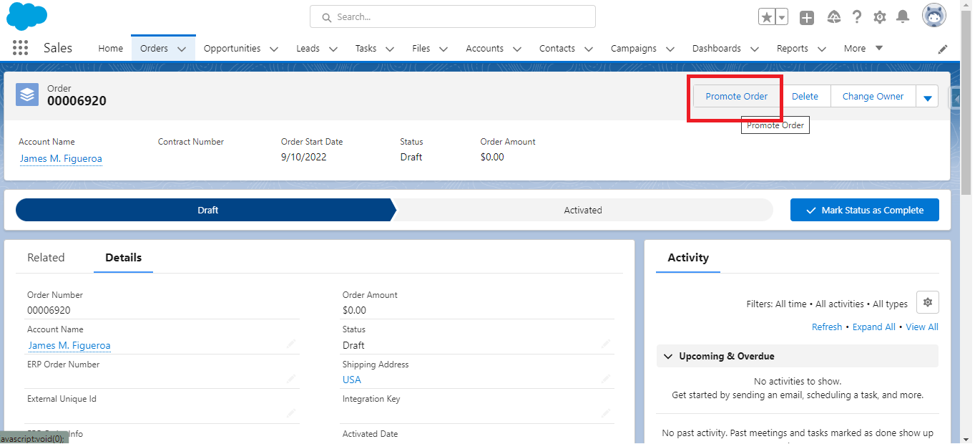The image size is (980, 444).
Task: Open the Setup gear icon
Action: pos(880,17)
